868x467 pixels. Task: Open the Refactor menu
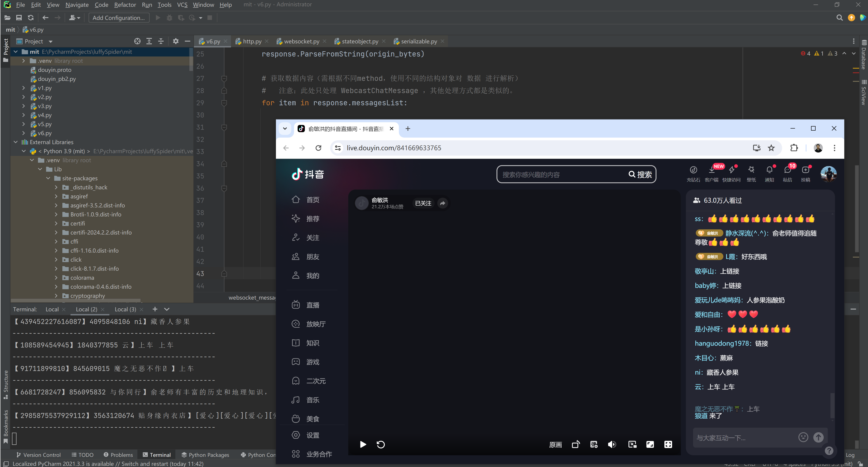125,5
